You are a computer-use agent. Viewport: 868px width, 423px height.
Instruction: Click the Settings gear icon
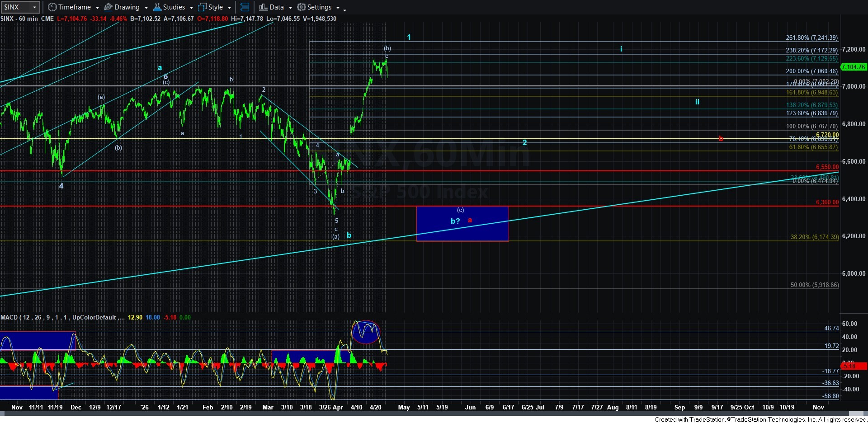coord(301,7)
